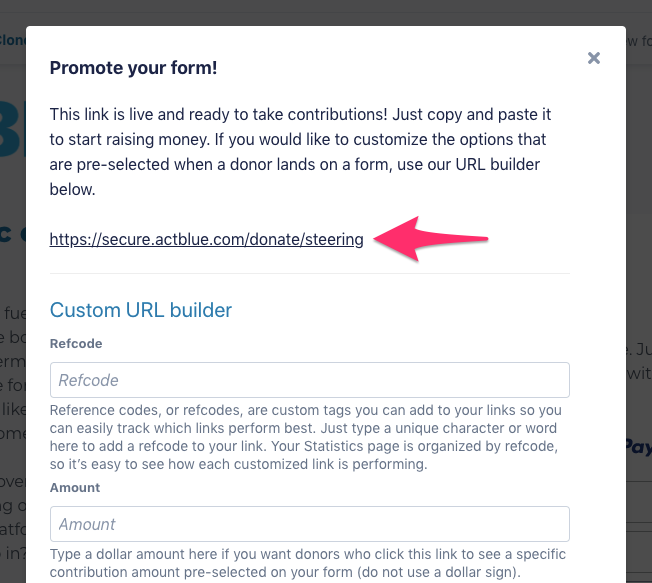
Task: Open the secure.actblue.com/donate/steering link
Action: (207, 240)
